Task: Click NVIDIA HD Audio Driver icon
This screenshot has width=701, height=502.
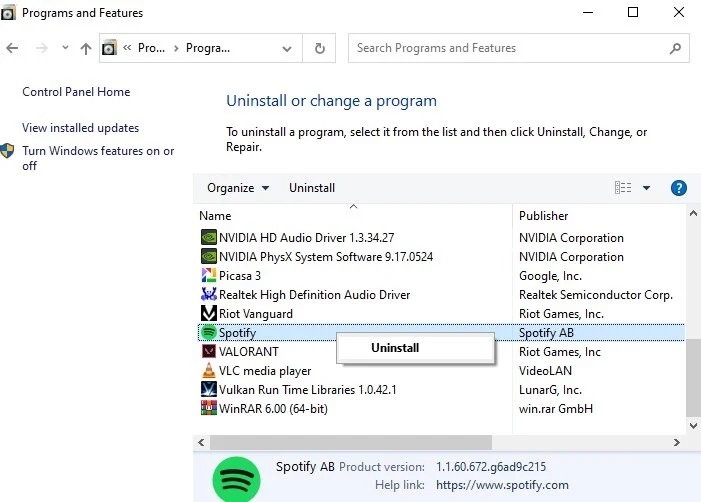Action: click(208, 237)
